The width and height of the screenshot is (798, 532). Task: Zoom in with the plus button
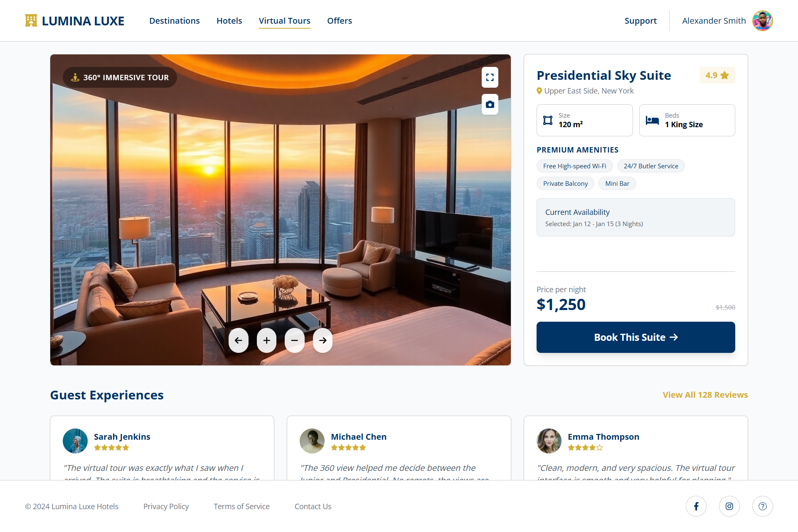pyautogui.click(x=266, y=340)
